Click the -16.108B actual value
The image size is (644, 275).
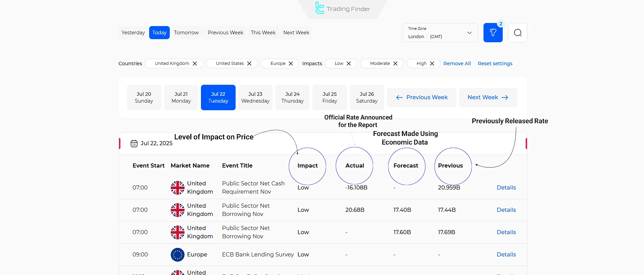pyautogui.click(x=356, y=187)
